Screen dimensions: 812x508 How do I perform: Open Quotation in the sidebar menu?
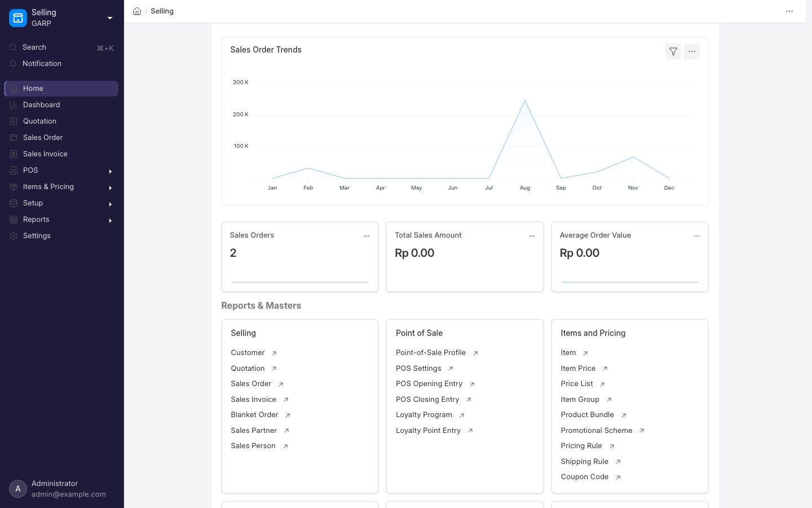[x=61, y=121]
